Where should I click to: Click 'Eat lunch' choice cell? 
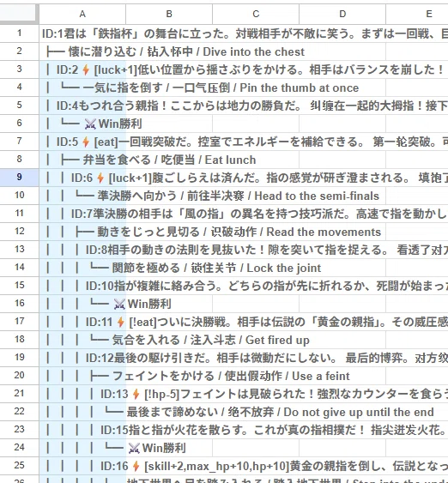(x=151, y=160)
